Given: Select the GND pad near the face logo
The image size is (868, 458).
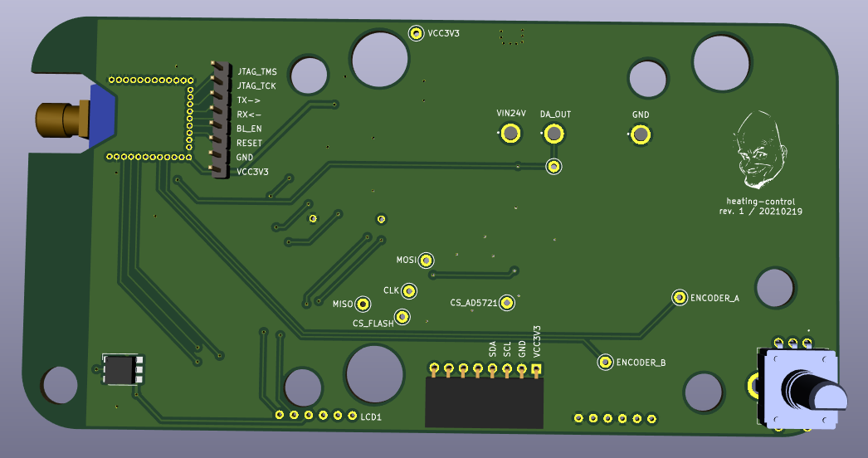Looking at the screenshot, I should (640, 134).
